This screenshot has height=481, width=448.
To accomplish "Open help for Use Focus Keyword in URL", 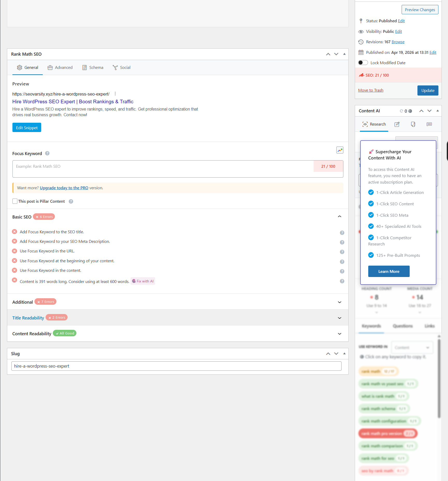I will tap(342, 252).
